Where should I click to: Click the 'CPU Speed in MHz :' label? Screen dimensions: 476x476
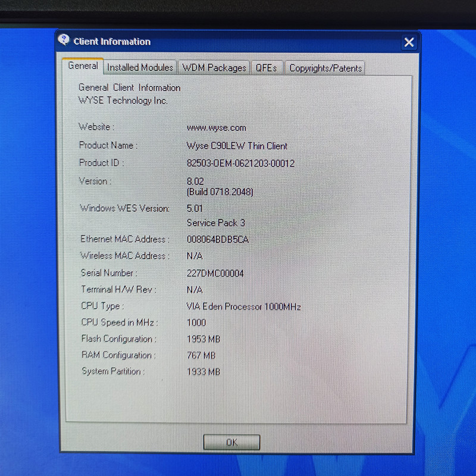pos(120,322)
